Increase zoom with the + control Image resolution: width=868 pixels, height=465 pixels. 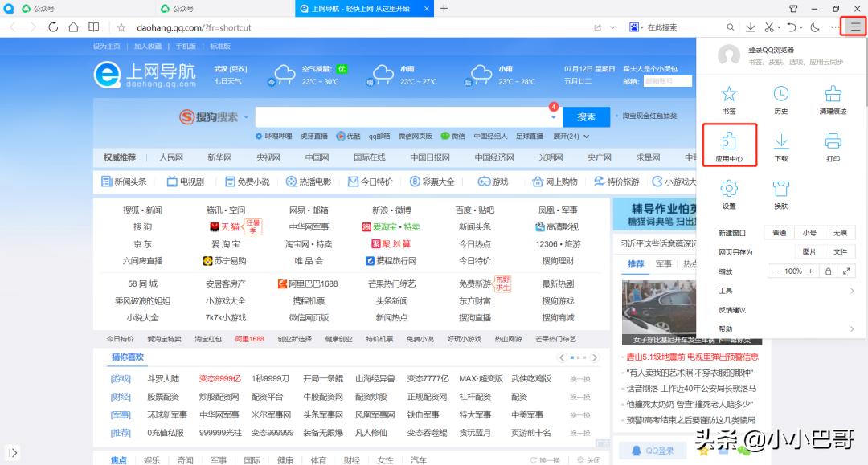[811, 271]
